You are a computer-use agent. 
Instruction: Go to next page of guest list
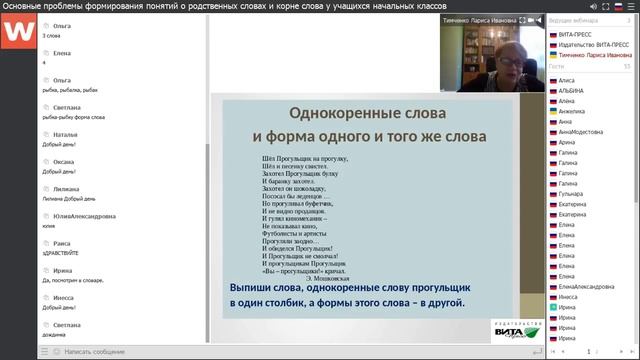621,351
